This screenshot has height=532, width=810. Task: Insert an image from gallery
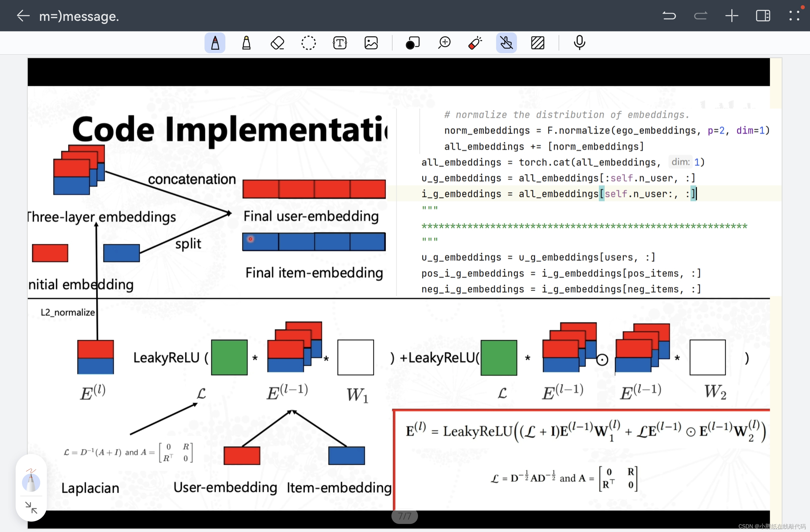(x=371, y=43)
